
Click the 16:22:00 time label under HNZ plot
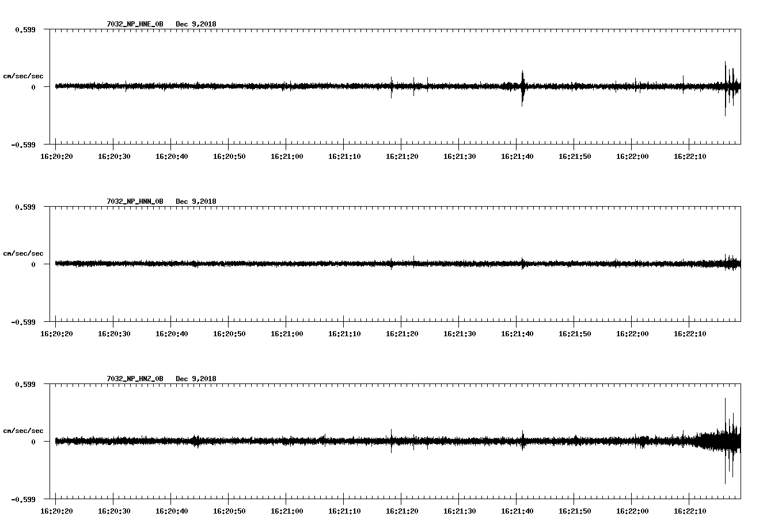(632, 511)
